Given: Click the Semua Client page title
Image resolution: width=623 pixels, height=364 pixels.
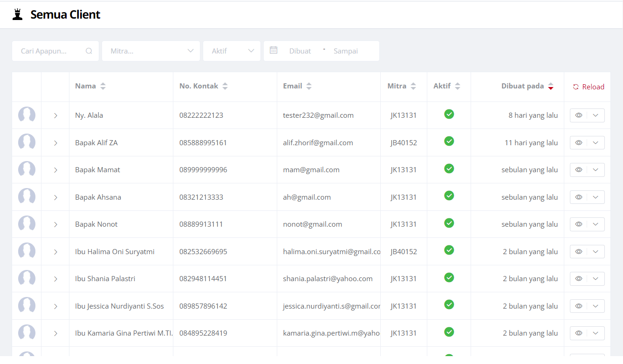Looking at the screenshot, I should click(65, 14).
